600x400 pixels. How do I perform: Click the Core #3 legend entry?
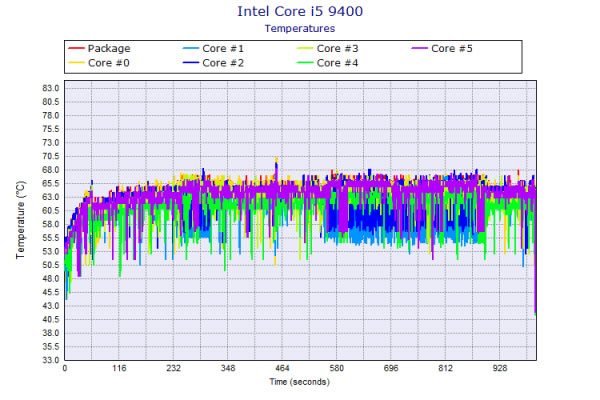pyautogui.click(x=328, y=49)
